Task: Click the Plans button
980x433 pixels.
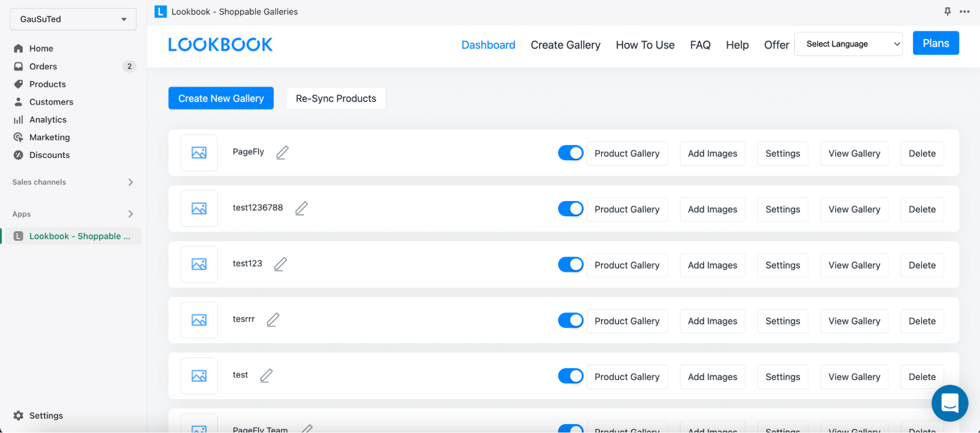Action: (936, 43)
